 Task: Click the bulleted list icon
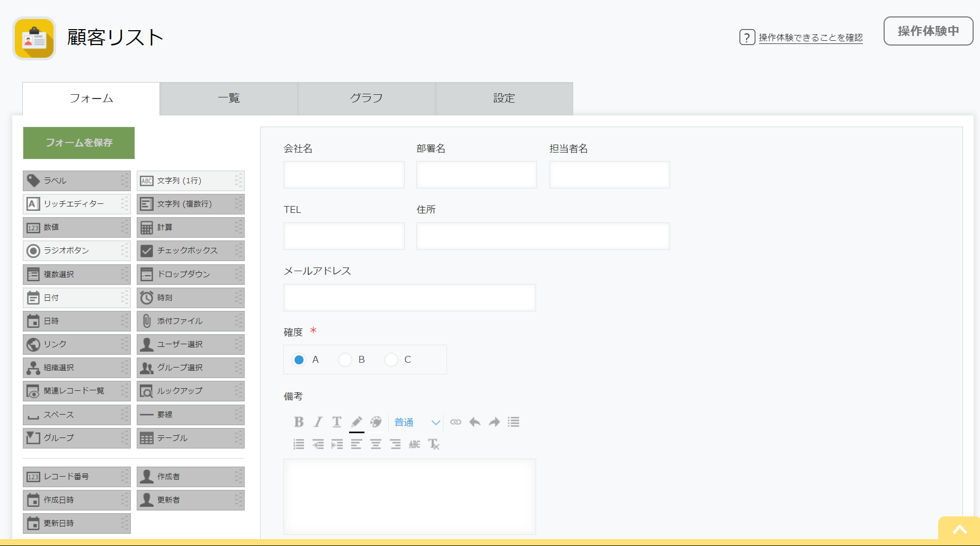[x=513, y=422]
